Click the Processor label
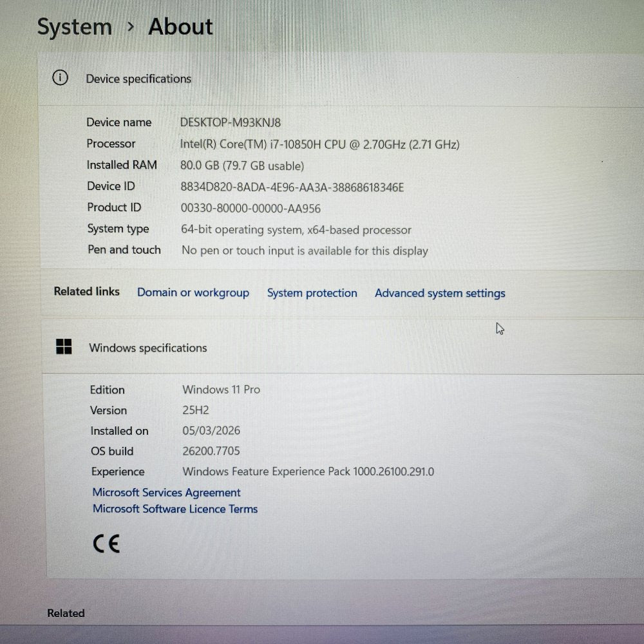 coord(111,144)
